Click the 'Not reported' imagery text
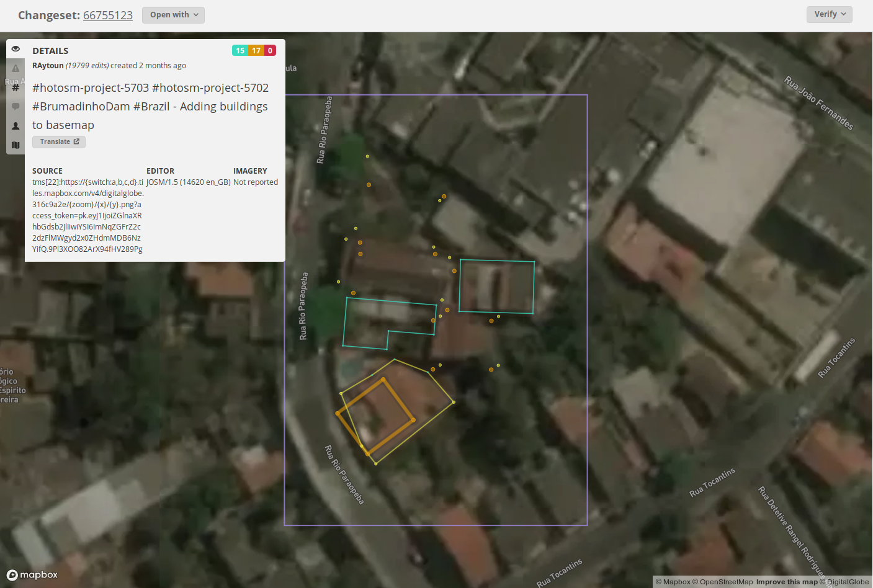The width and height of the screenshot is (873, 588). (256, 182)
